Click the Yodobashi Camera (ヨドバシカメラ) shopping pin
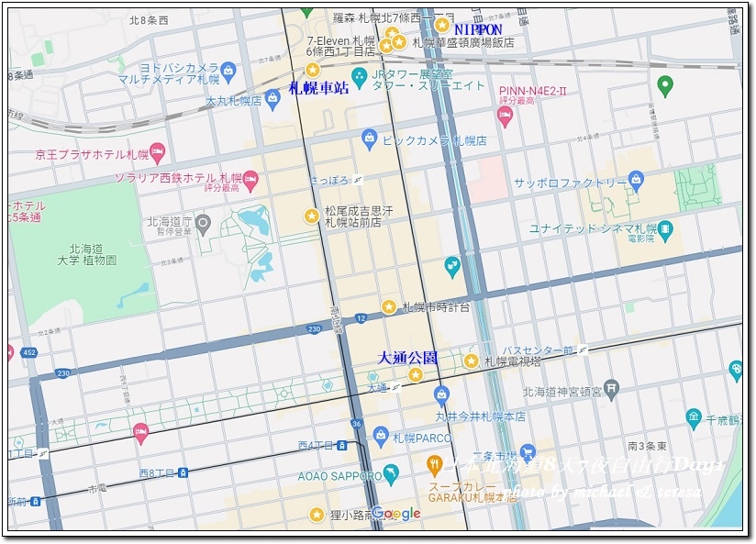Screen dimensions: 756x544 tap(228, 71)
